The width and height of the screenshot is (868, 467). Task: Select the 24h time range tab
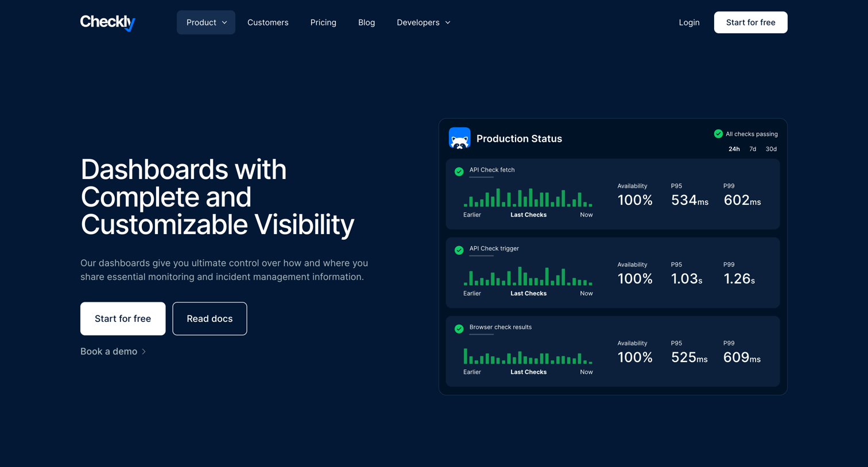pyautogui.click(x=734, y=149)
